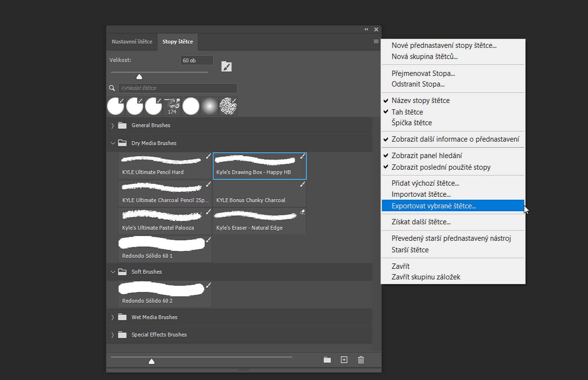Select the recent textured speckle brush
Viewport: 588px width, 380px height.
(x=228, y=106)
